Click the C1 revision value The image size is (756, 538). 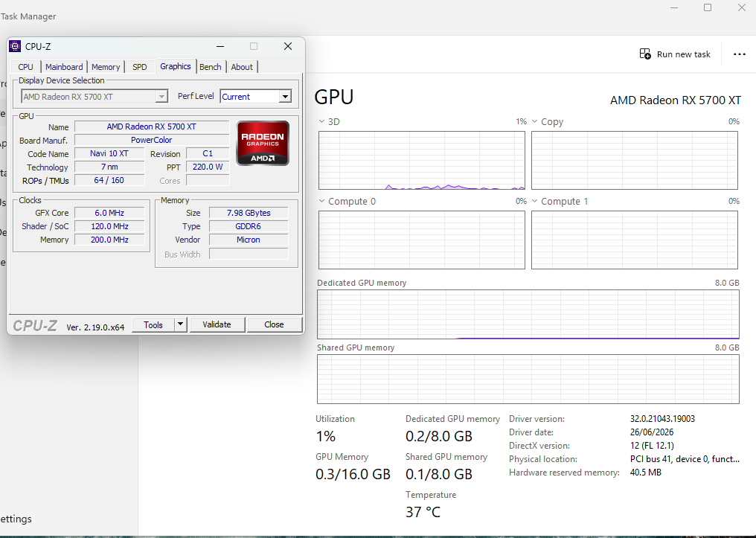(208, 154)
